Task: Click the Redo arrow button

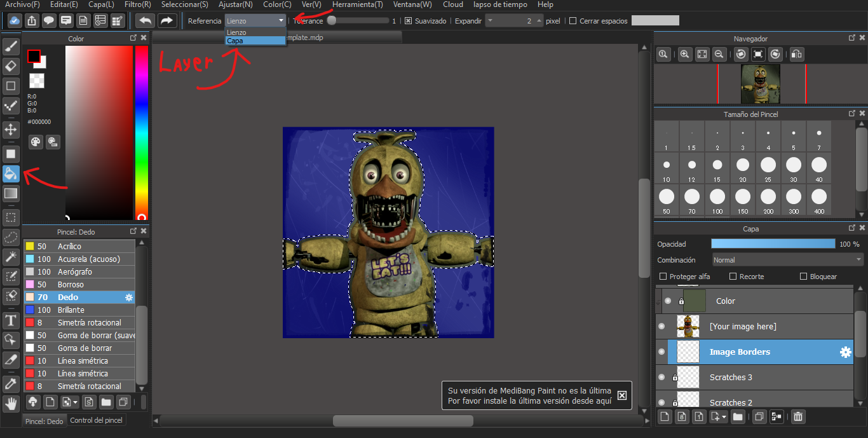Action: (x=166, y=20)
